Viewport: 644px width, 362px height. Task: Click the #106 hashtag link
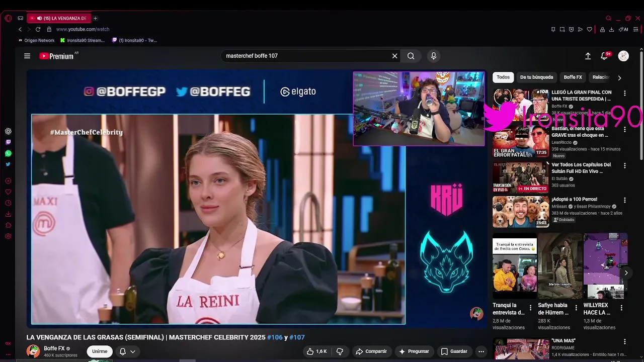pos(275,337)
